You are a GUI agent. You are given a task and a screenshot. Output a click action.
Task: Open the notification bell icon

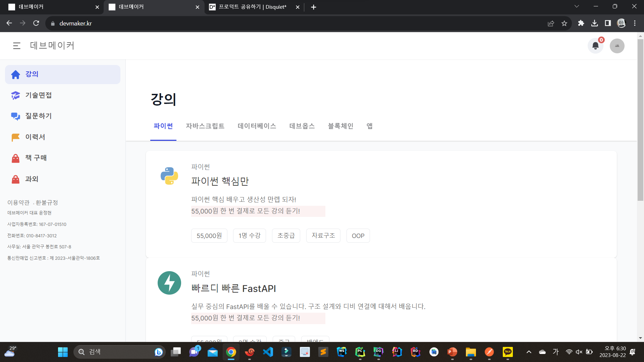click(x=595, y=46)
